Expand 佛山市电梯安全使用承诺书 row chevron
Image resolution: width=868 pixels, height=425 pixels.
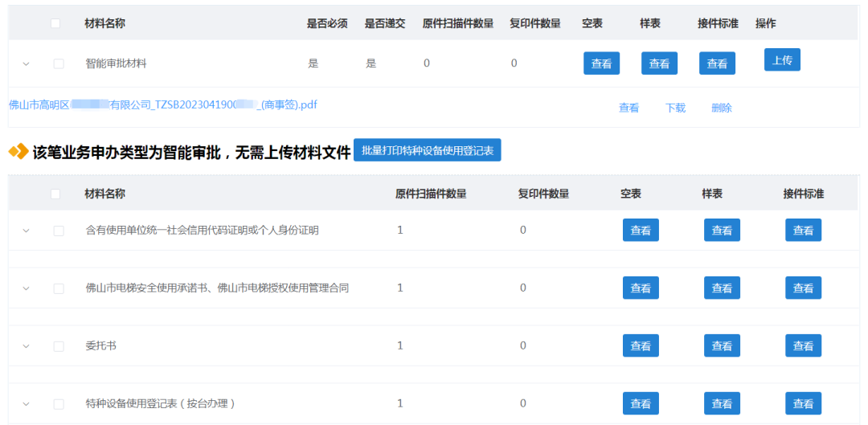(x=26, y=288)
